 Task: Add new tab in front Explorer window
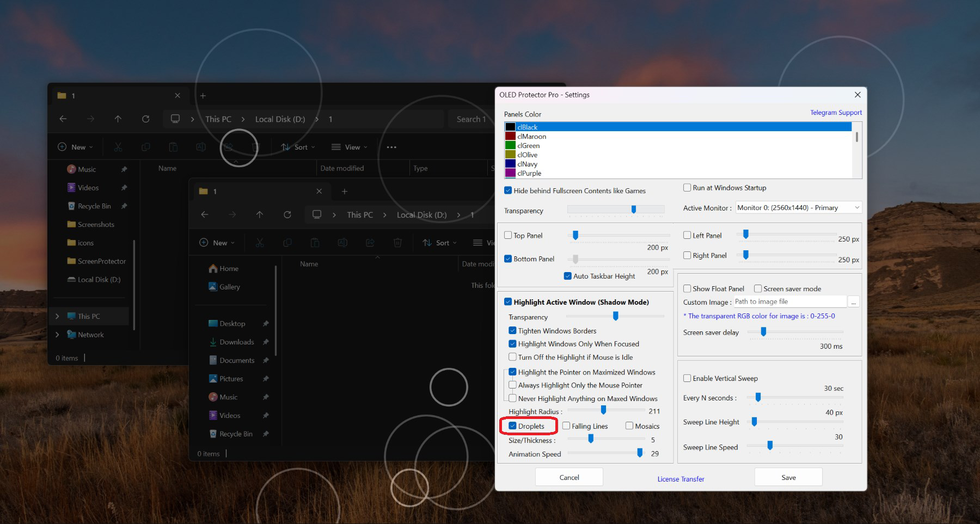(x=345, y=192)
